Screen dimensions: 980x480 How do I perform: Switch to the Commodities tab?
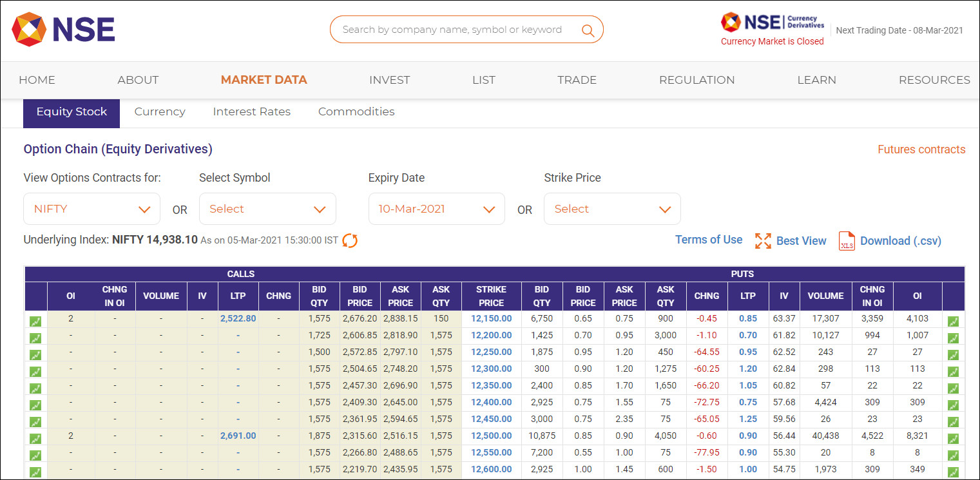356,112
